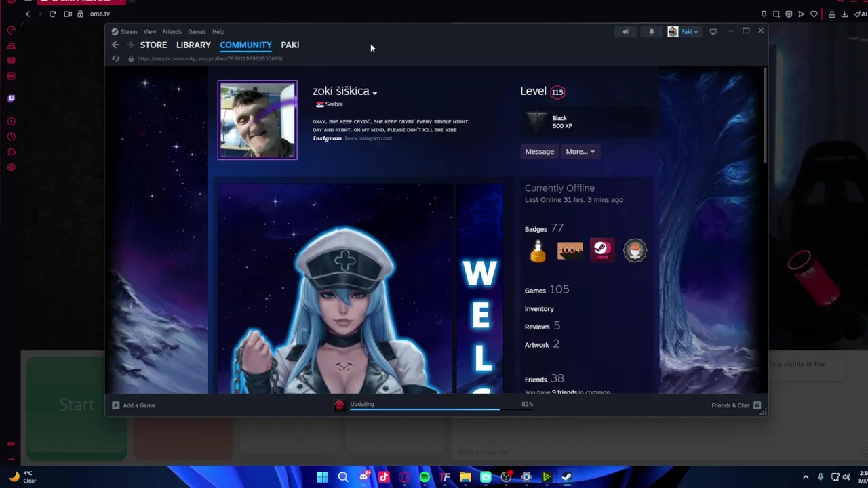Open Spotify from the taskbar
The image size is (868, 488).
[x=425, y=477]
